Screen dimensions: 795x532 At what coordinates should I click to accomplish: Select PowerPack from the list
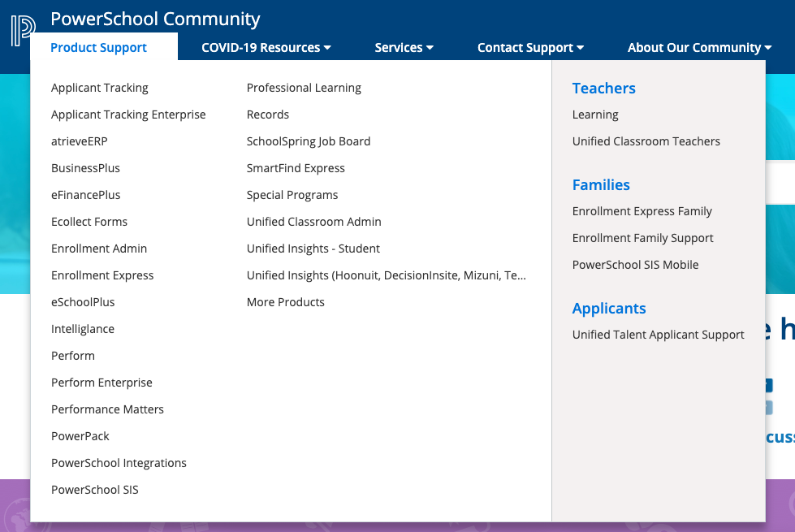point(80,437)
